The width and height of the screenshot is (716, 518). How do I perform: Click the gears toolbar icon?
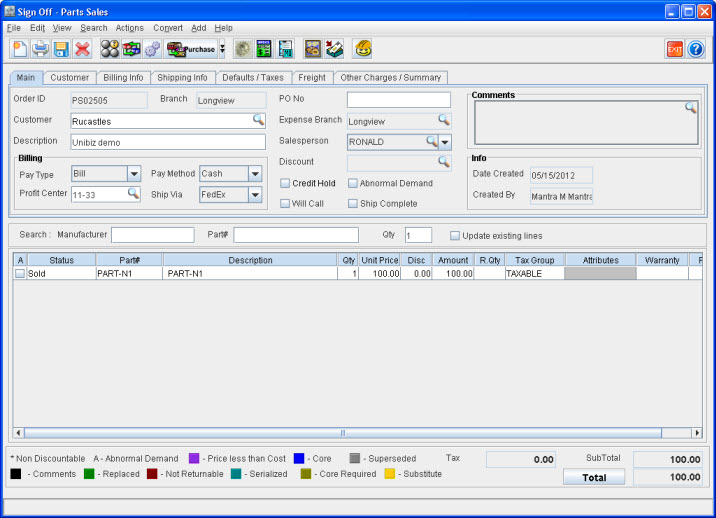(x=153, y=49)
